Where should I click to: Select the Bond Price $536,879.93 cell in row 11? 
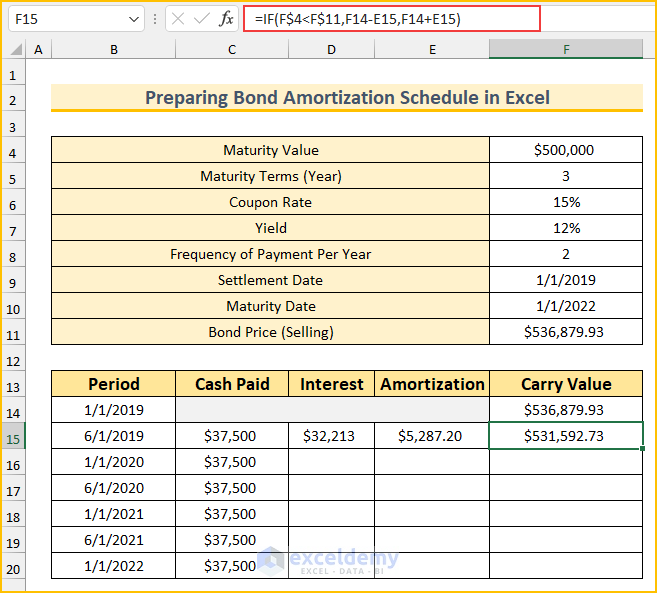(566, 332)
